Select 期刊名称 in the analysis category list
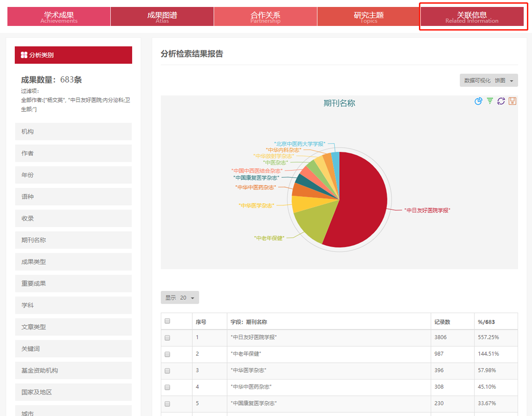 [73, 240]
